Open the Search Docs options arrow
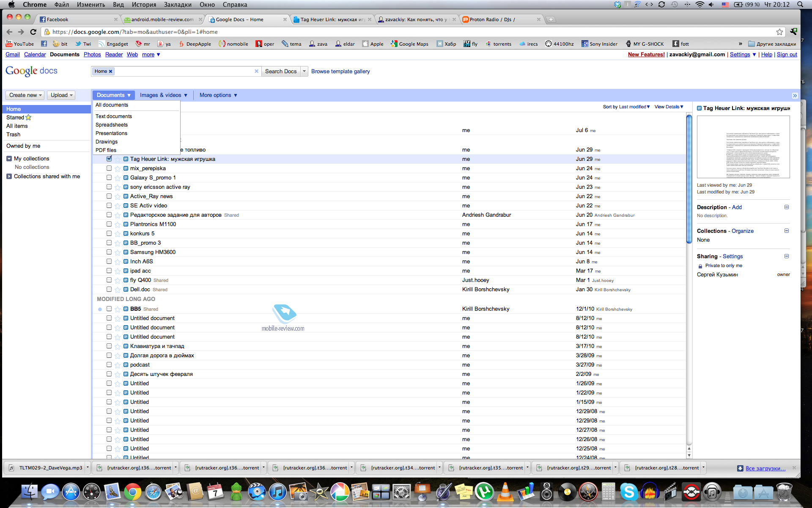 (x=304, y=71)
